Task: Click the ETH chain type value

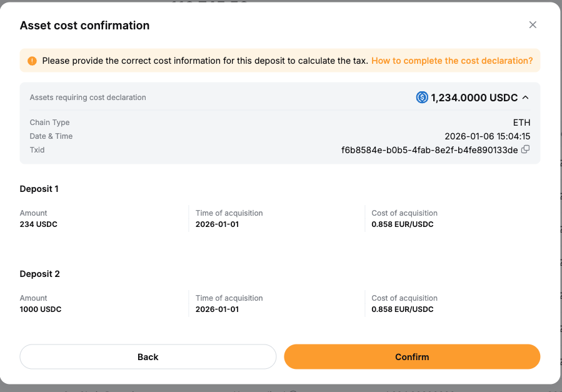Action: pyautogui.click(x=521, y=123)
